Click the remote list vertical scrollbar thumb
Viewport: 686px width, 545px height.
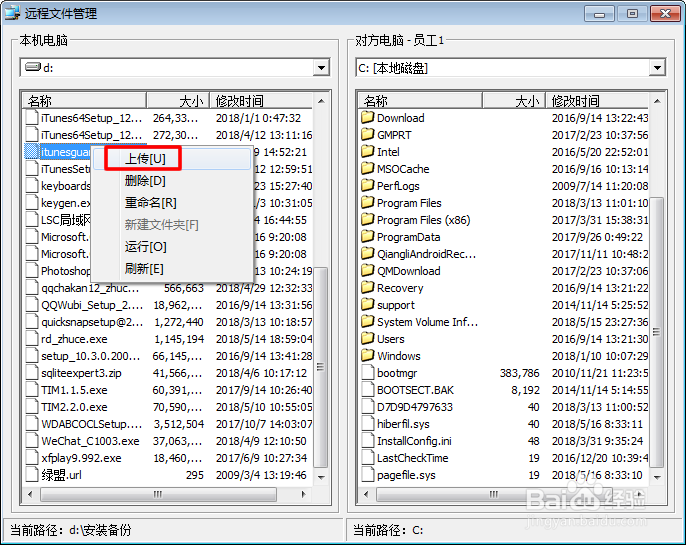pos(656,332)
